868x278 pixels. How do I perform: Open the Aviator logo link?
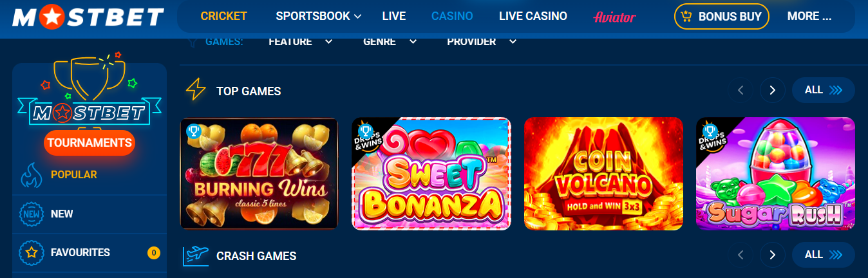coord(614,17)
